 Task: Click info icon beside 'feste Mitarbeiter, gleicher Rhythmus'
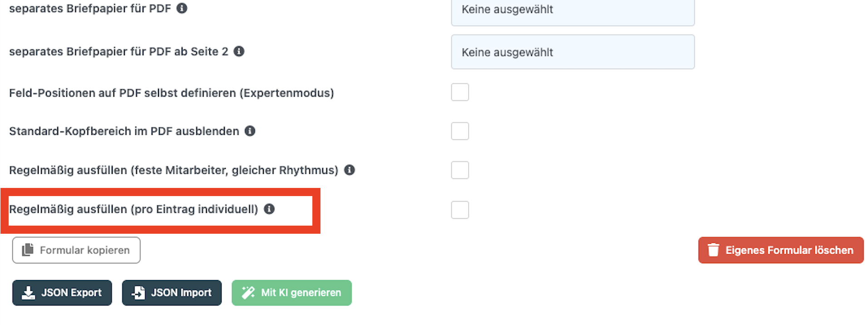(x=349, y=170)
